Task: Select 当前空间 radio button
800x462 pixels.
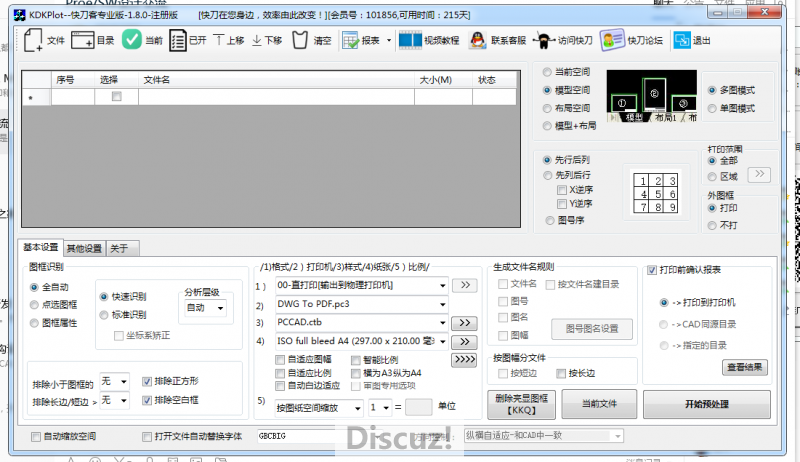Action: tap(547, 72)
